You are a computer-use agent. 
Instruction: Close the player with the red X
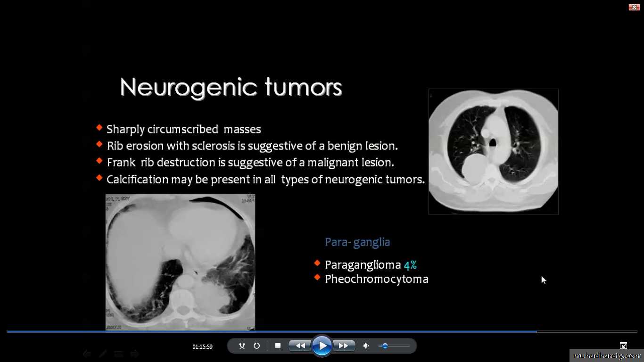pyautogui.click(x=634, y=7)
